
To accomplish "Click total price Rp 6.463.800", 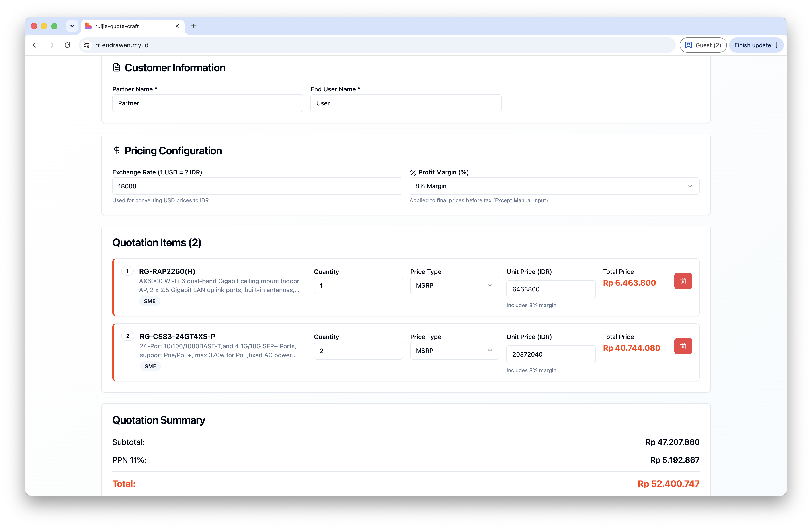I will coord(629,283).
